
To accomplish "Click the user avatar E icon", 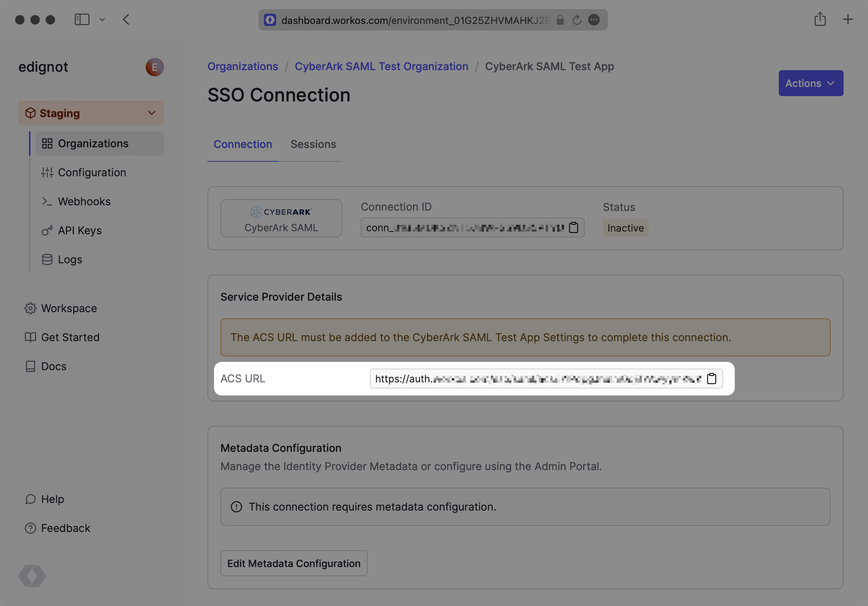I will click(155, 67).
